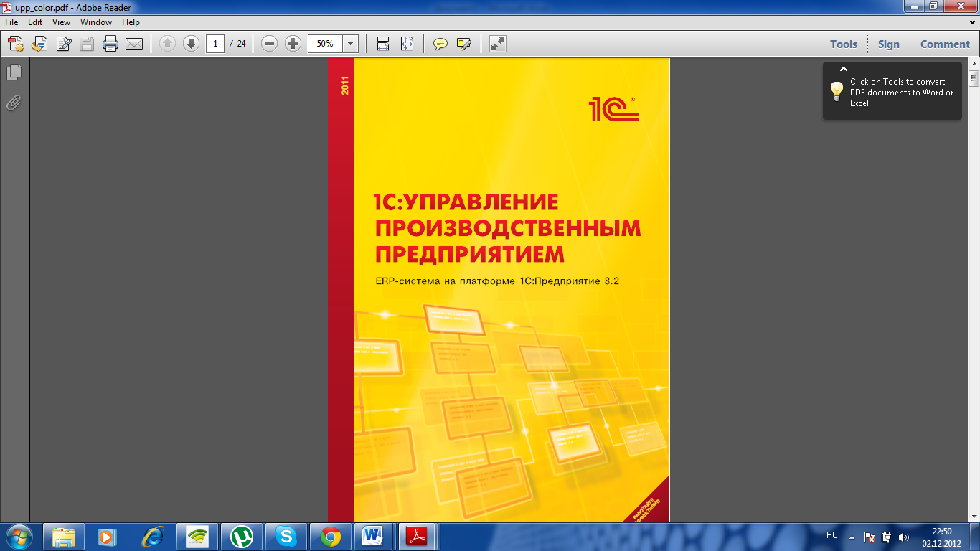Click the Adobe Reader taskbar button
Screen dimensions: 980x551
(418, 536)
